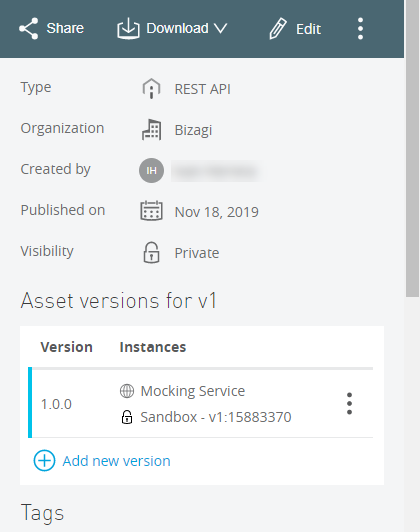The height and width of the screenshot is (532, 420).
Task: Click the Tags section heading
Action: [42, 513]
